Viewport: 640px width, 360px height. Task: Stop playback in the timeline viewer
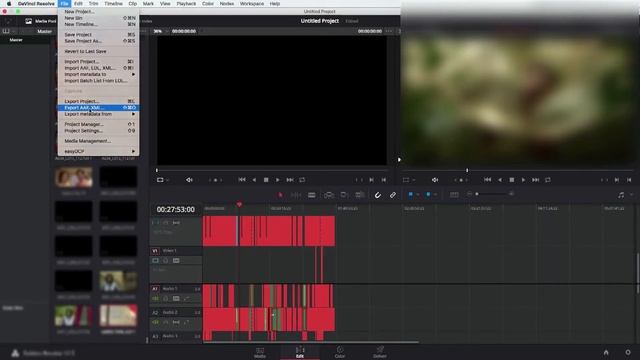[511, 180]
